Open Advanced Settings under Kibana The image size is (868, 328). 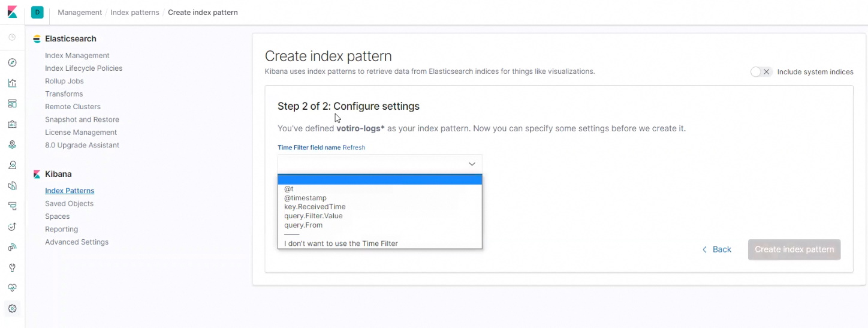(77, 242)
